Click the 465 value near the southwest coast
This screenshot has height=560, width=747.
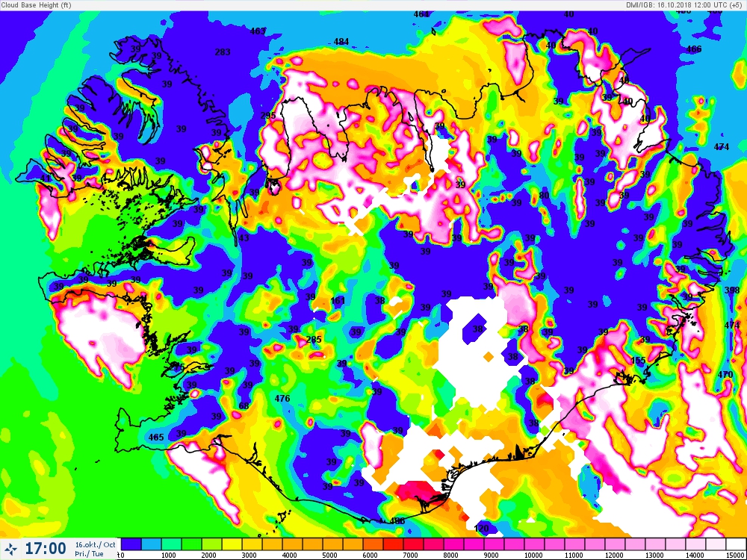click(x=156, y=437)
